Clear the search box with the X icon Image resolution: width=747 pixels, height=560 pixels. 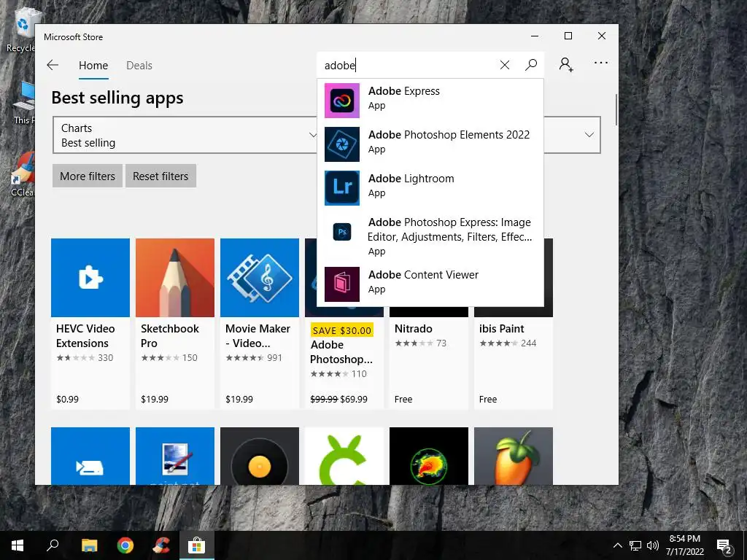click(505, 65)
